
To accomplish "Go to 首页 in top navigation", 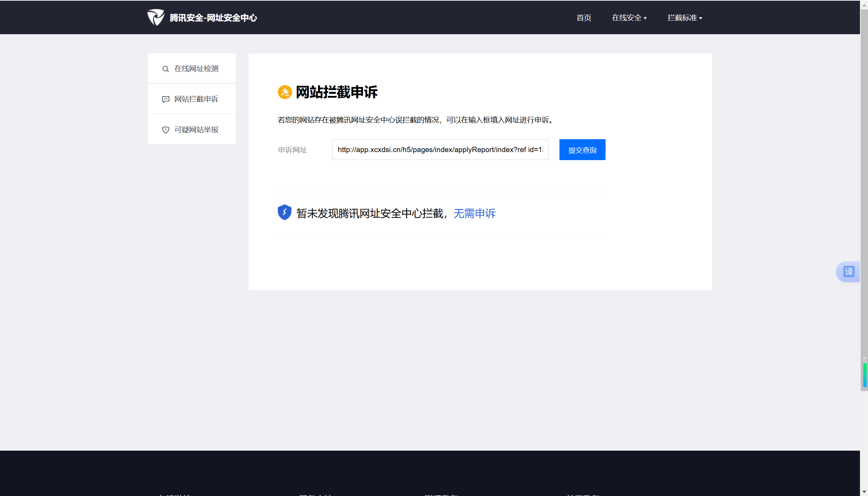I will (584, 18).
